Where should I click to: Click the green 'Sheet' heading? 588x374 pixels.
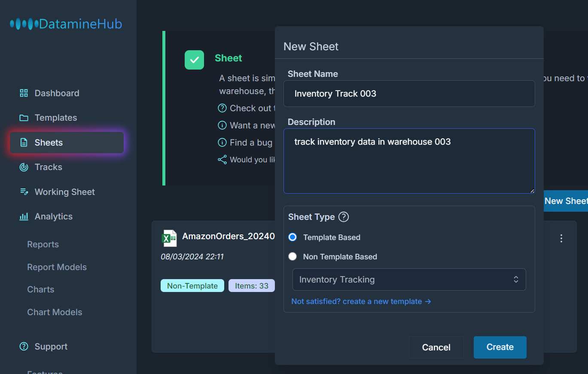click(228, 58)
